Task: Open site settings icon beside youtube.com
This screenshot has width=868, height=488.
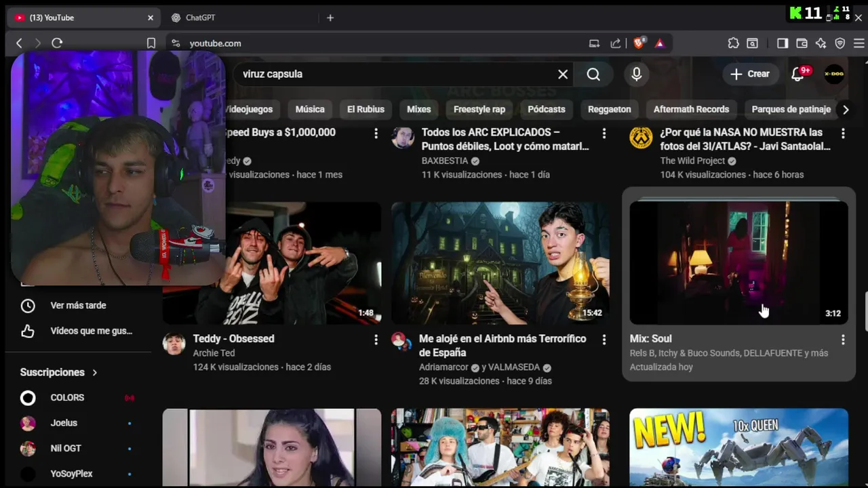Action: tap(176, 43)
